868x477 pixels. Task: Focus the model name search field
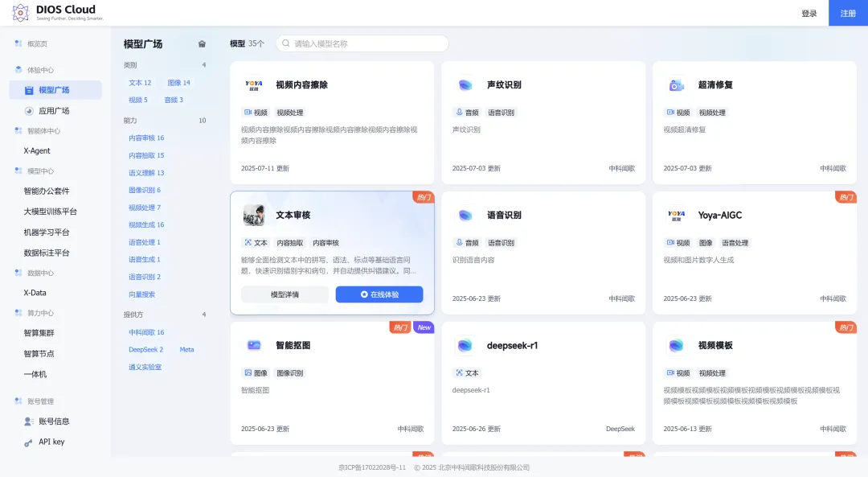[x=366, y=43]
